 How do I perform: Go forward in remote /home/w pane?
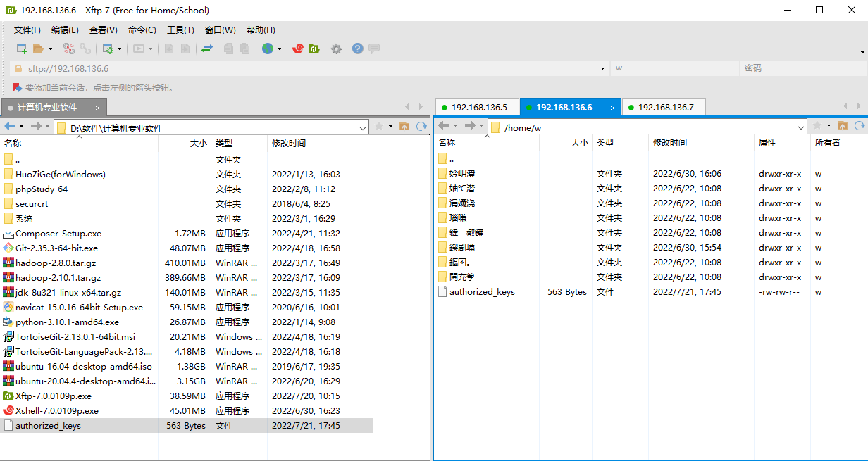tap(470, 125)
